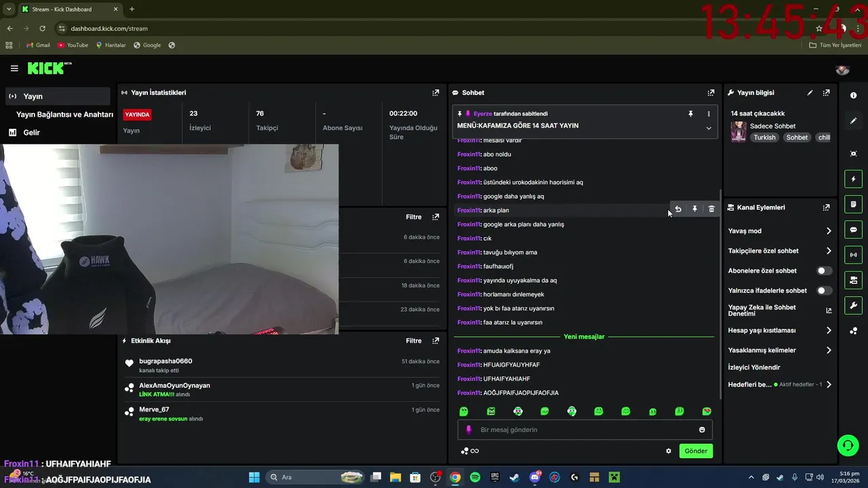This screenshot has height=488, width=868.
Task: Collapse the pinned message chevron
Action: pos(709,128)
